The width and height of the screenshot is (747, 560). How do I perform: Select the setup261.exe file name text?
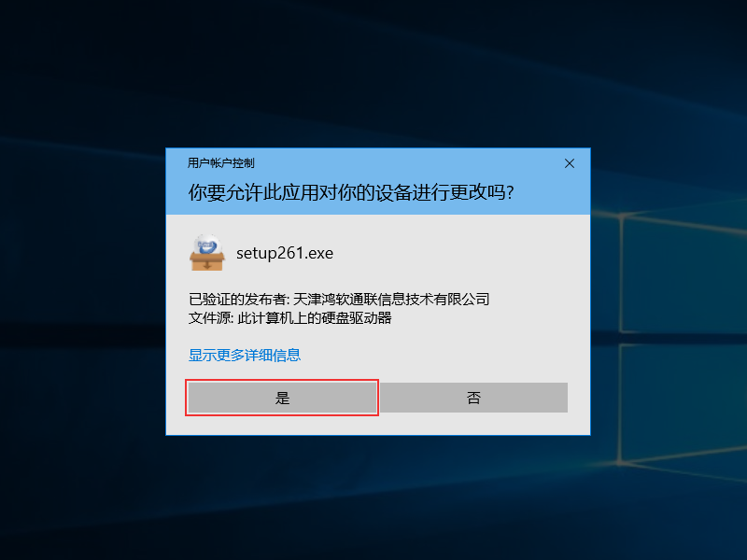click(285, 253)
